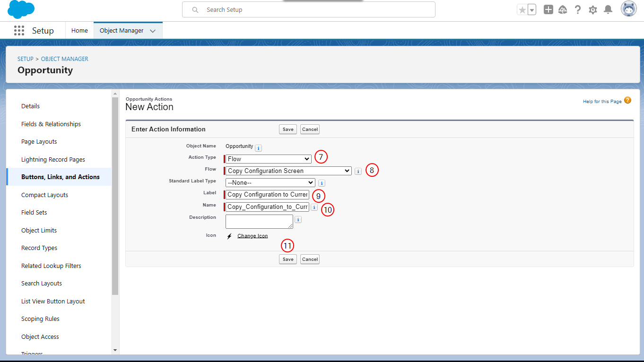Switch to the Object Manager tab
Viewport: 644px width, 362px height.
pyautogui.click(x=122, y=31)
